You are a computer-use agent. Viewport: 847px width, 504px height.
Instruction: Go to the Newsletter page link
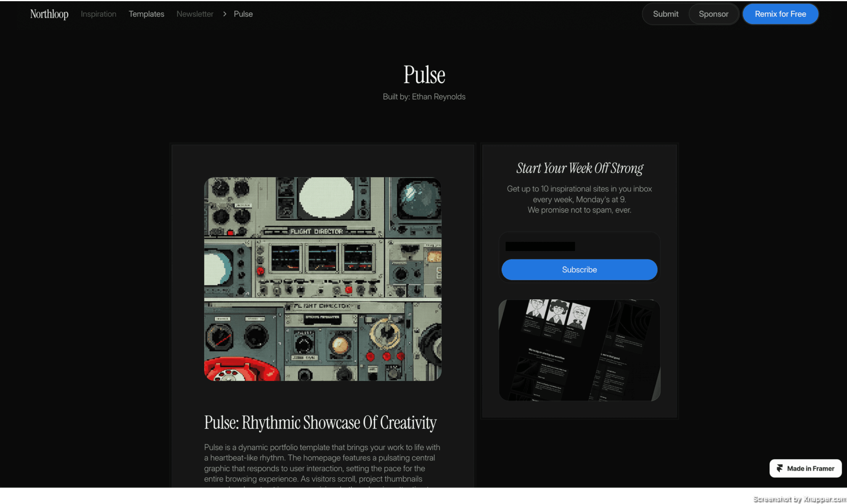pyautogui.click(x=195, y=14)
